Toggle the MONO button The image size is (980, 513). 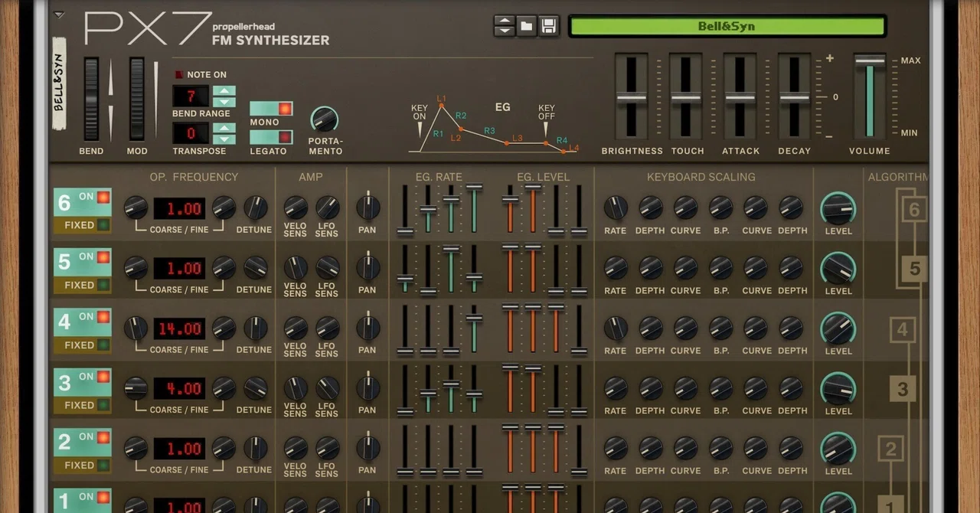click(x=271, y=109)
